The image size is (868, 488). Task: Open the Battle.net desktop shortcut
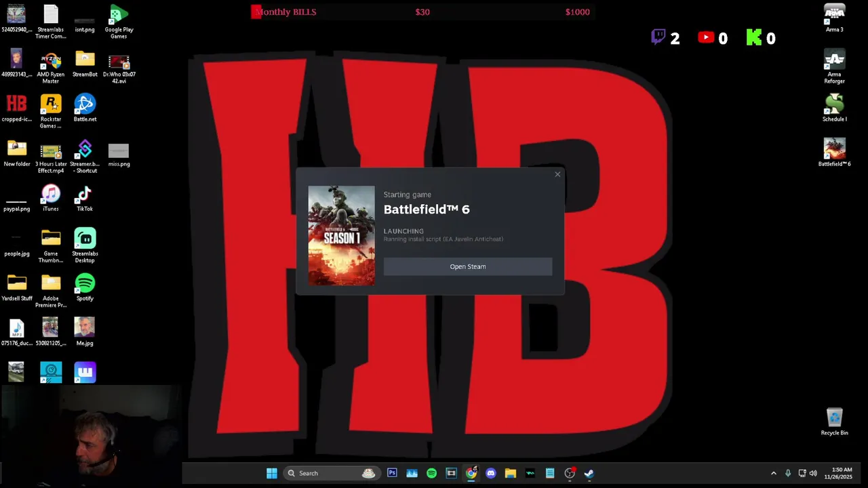coord(85,108)
